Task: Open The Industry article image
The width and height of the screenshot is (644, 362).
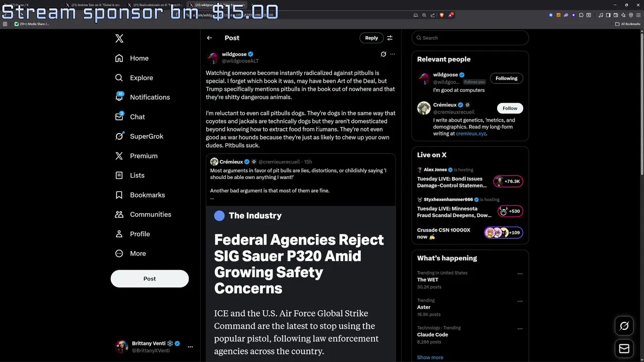Action: pyautogui.click(x=300, y=284)
